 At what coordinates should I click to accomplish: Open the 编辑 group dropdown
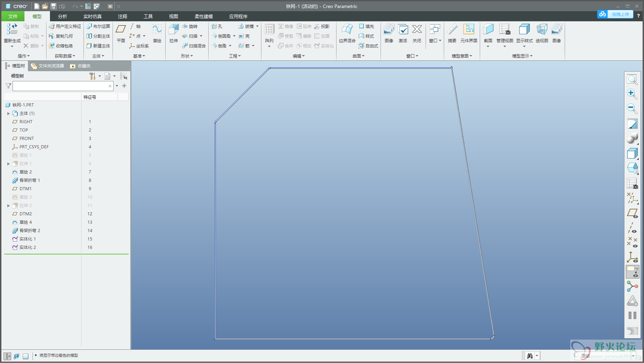tap(299, 56)
